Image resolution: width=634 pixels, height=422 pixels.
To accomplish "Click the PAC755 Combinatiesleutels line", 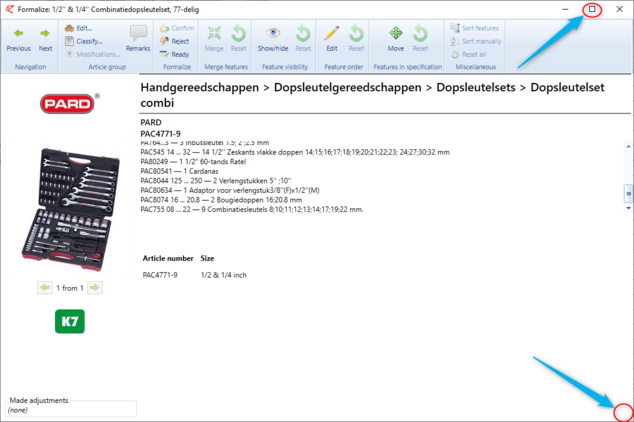I will click(251, 209).
